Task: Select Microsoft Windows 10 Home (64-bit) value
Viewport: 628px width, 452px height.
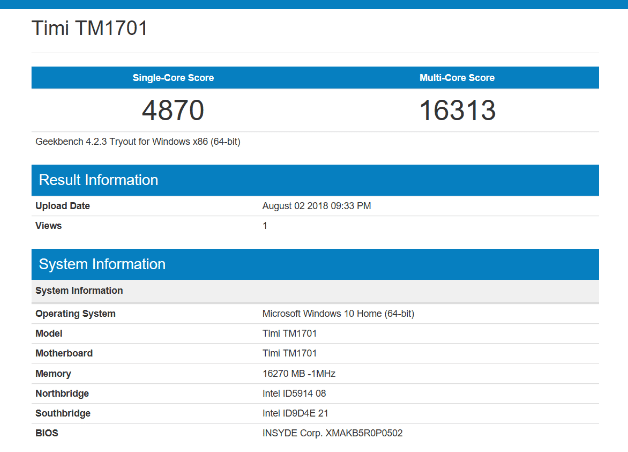Action: pyautogui.click(x=338, y=314)
